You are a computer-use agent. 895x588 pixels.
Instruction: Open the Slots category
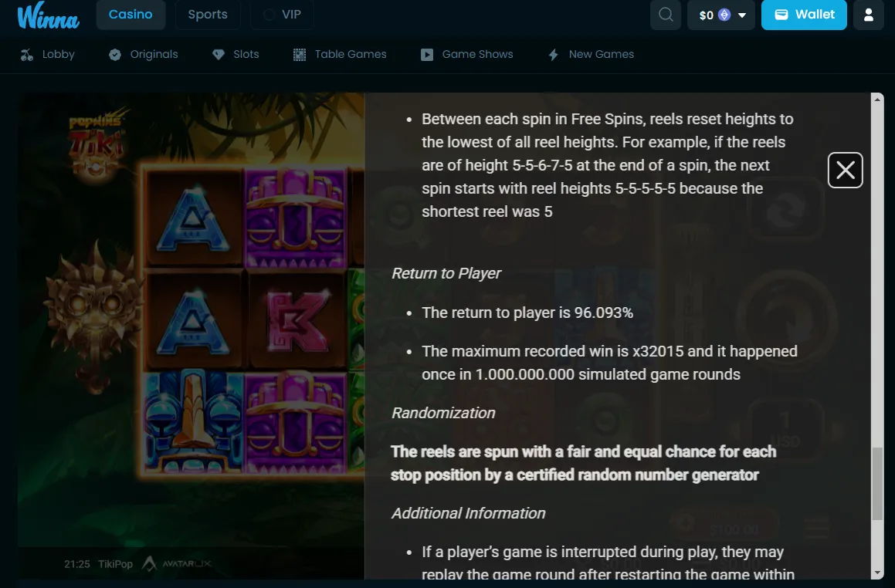(236, 54)
